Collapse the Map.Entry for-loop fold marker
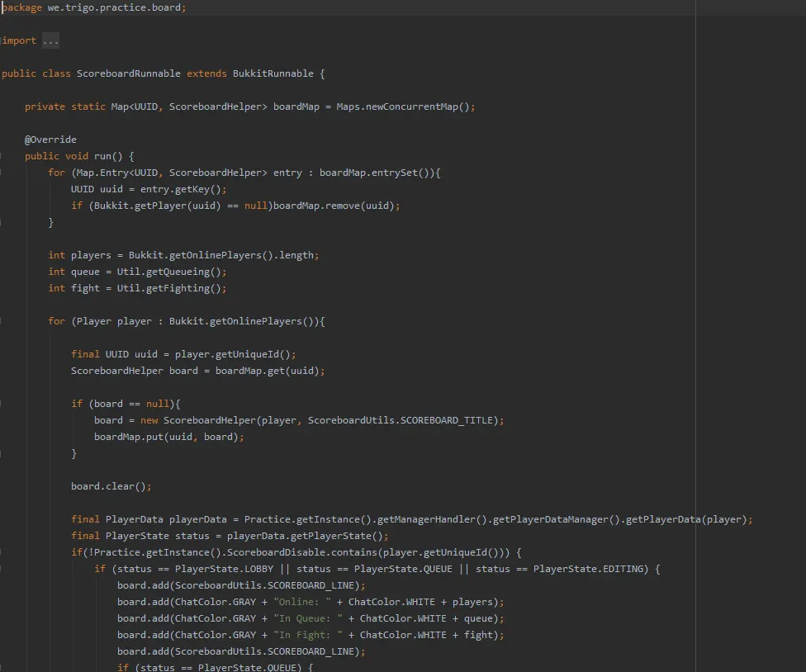 pyautogui.click(x=2, y=173)
